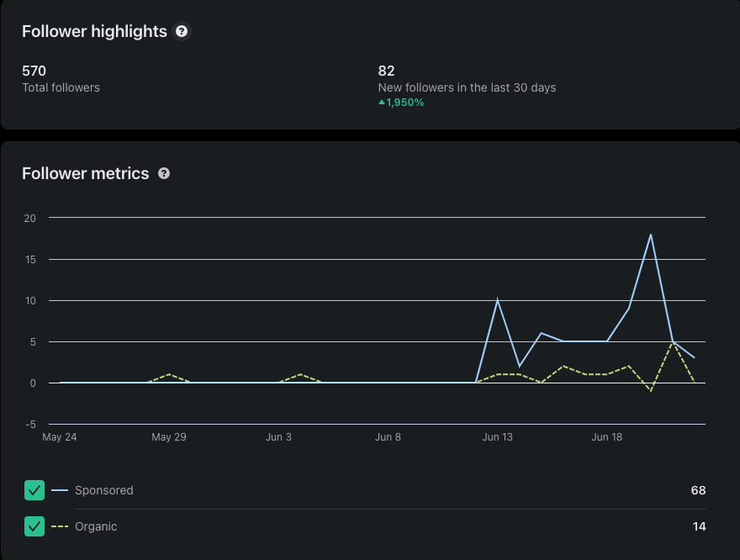
Task: Click the 82 new followers figure
Action: pyautogui.click(x=387, y=71)
